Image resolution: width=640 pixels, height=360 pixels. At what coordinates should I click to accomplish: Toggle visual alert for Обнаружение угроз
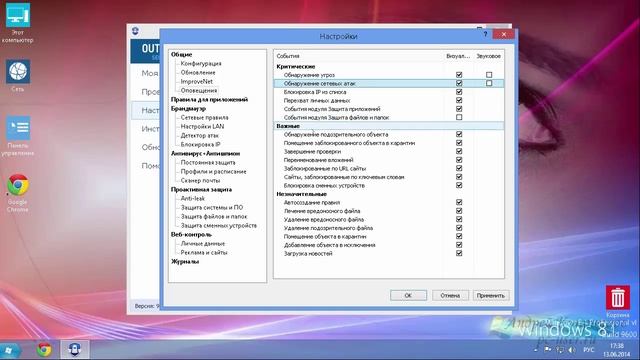(459, 75)
